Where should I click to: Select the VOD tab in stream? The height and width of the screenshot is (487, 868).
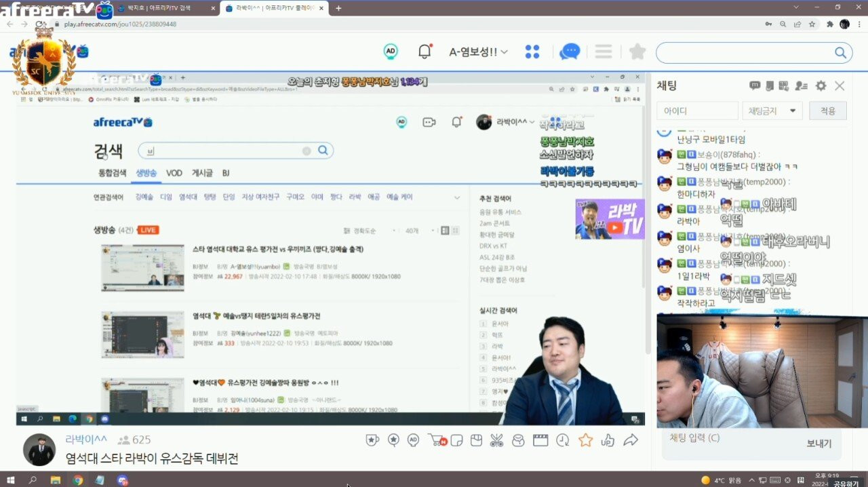[x=174, y=173]
